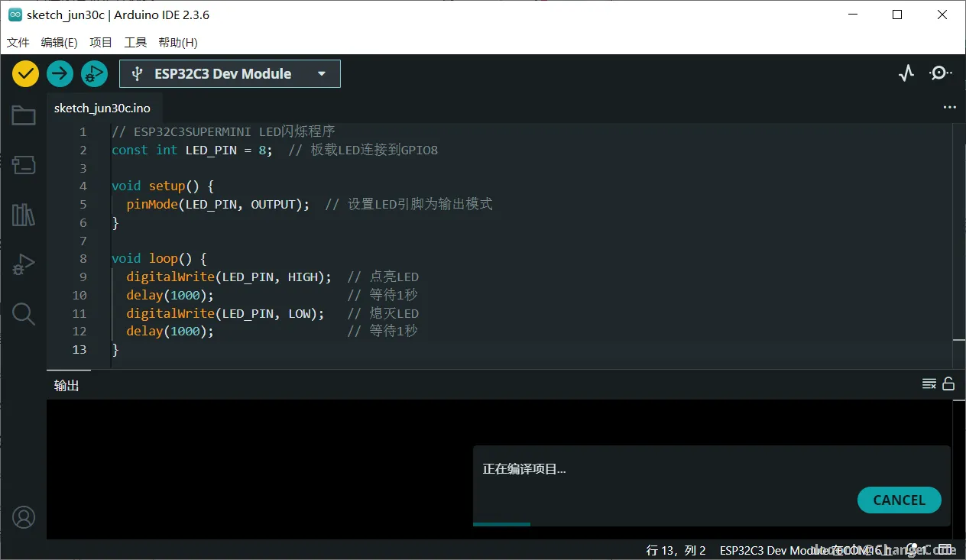This screenshot has height=560, width=966.
Task: Click LOW in digitalWrite line
Action: click(300, 313)
